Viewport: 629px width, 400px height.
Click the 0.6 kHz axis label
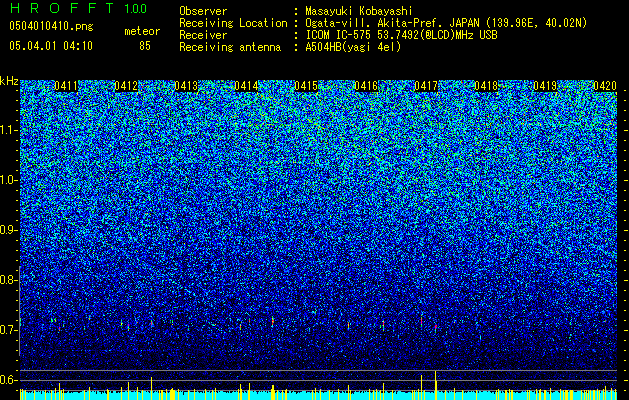tap(8, 380)
